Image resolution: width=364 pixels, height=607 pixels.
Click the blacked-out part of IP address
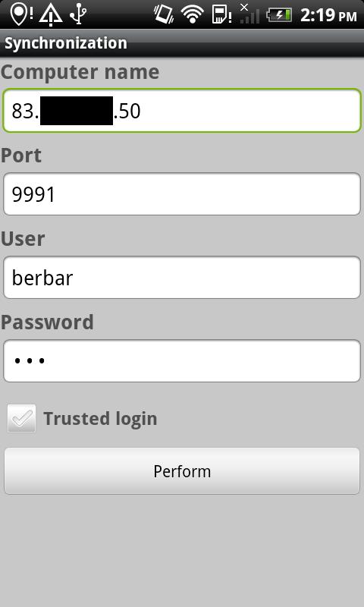pos(77,111)
